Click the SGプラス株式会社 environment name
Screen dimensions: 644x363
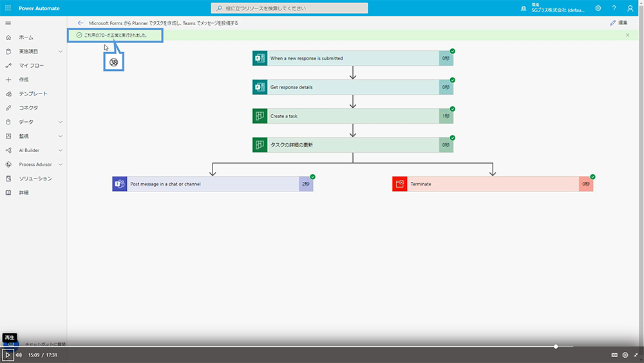(558, 10)
